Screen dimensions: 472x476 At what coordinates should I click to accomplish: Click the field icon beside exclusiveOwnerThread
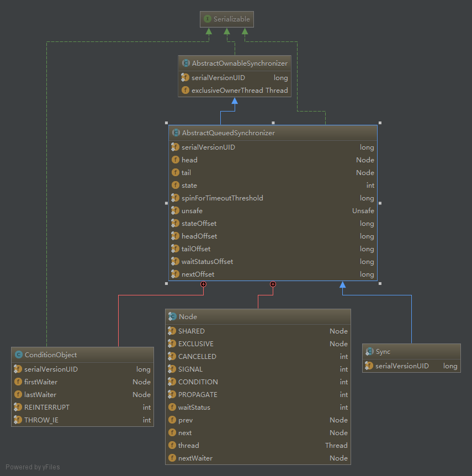pyautogui.click(x=185, y=90)
